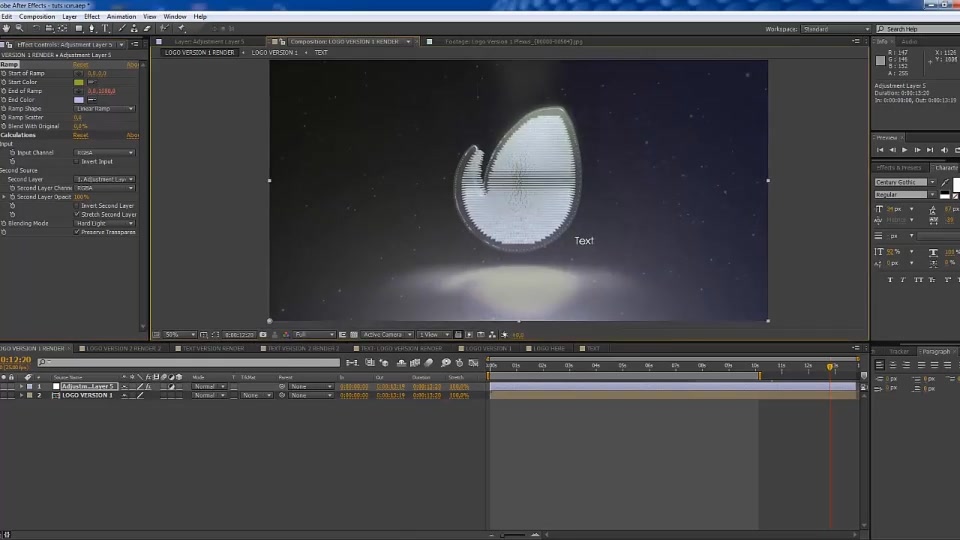Open viewer magnification 50% dropdown
The image size is (960, 540).
click(x=180, y=335)
